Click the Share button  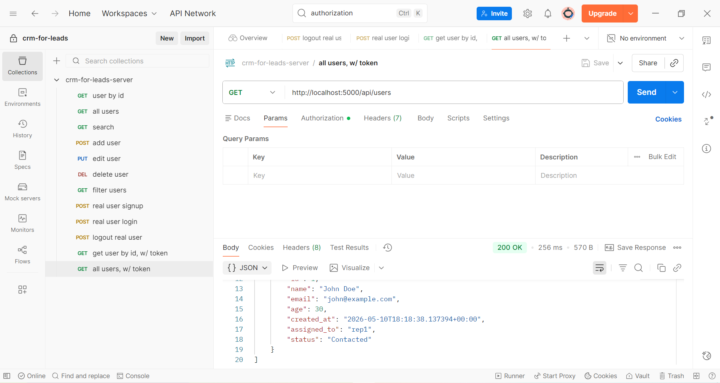coord(648,63)
